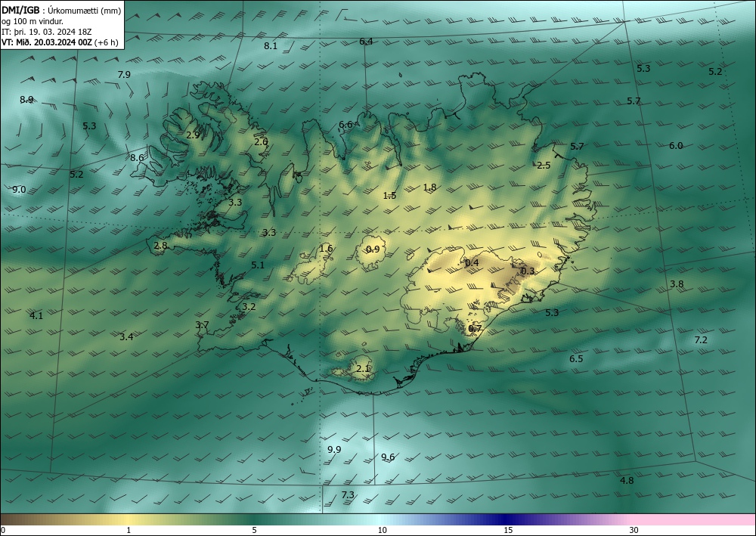The height and width of the screenshot is (536, 756).
Task: Click the 3.2 value label
Action: tap(249, 307)
